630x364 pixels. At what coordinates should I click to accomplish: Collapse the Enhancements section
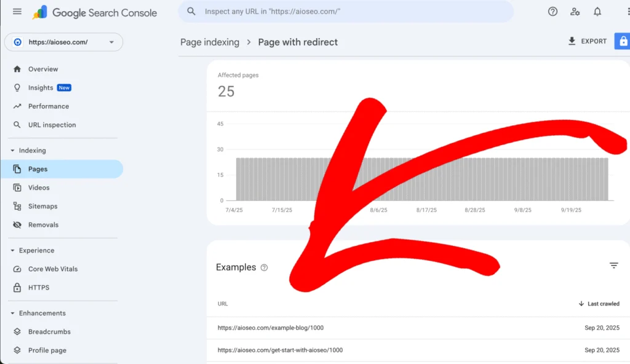pos(13,313)
